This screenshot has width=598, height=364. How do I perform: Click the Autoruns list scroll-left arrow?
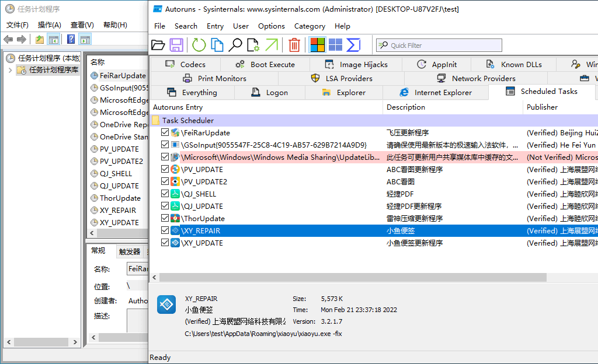click(x=154, y=278)
